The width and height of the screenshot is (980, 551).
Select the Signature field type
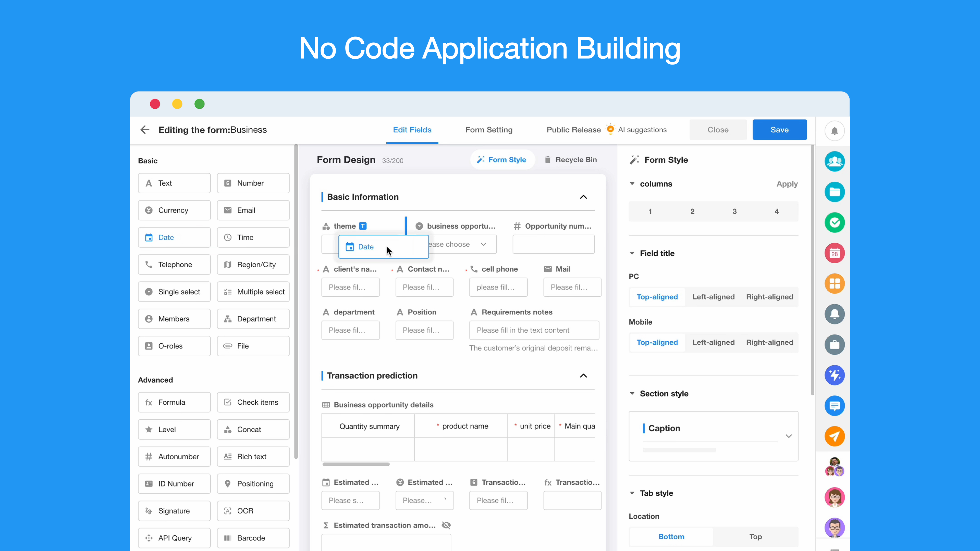click(174, 511)
